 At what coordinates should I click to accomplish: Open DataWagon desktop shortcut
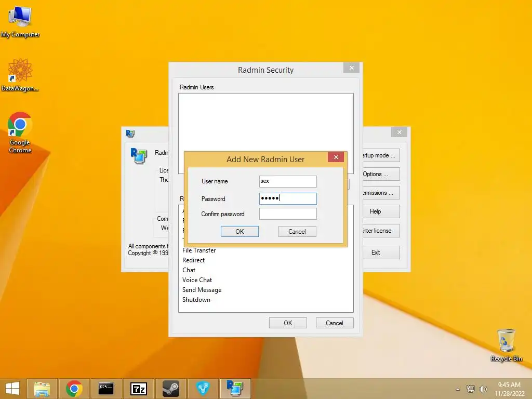point(20,75)
